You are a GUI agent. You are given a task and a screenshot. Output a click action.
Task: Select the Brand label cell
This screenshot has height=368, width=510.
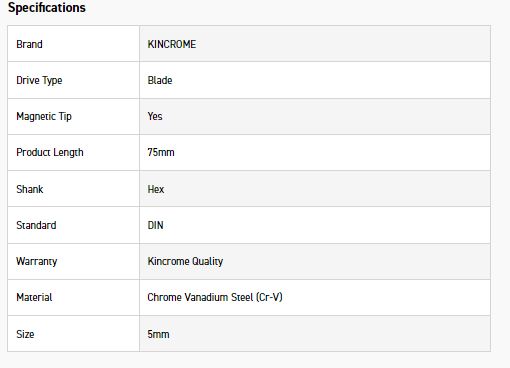[74, 44]
